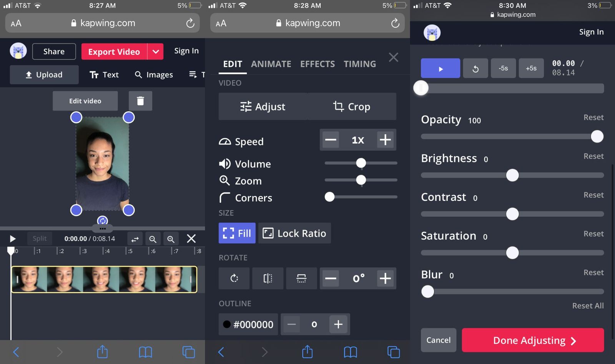Enable Fill size mode
615x364 pixels.
pyautogui.click(x=237, y=233)
